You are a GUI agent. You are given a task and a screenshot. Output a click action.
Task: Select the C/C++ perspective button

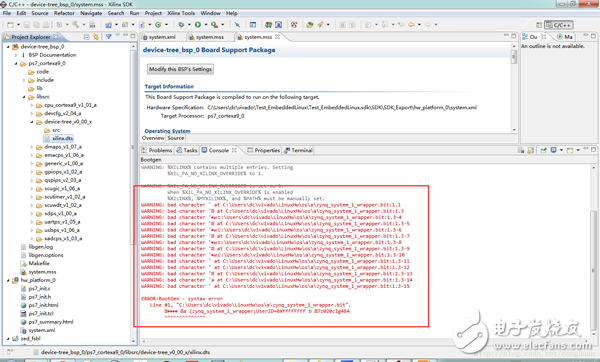click(559, 25)
